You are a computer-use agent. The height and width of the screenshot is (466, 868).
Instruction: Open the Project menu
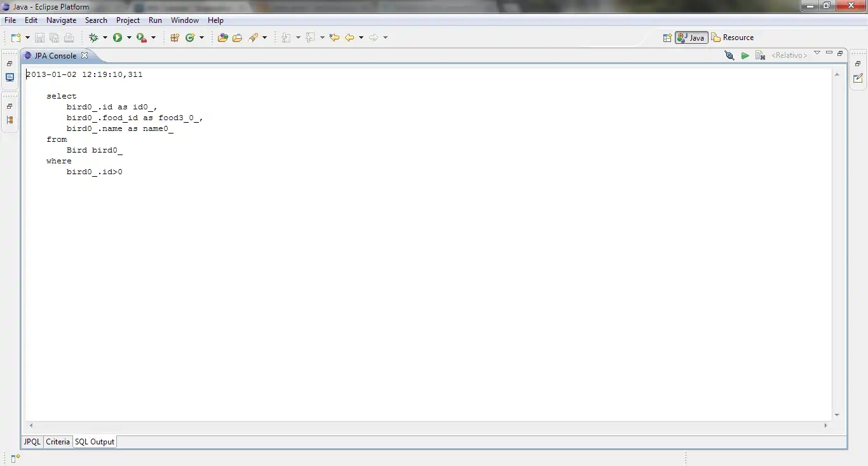(x=128, y=20)
